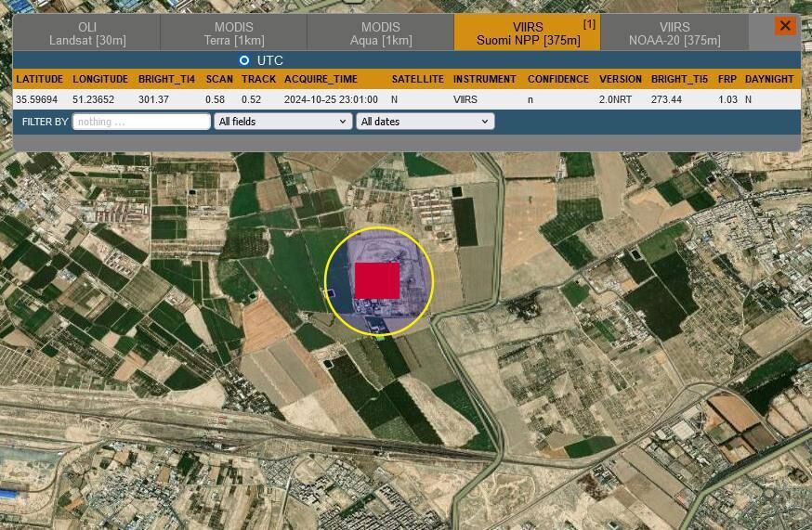Click the red fire hotspot marker
Screen dimensions: 812x530
[x=377, y=280]
